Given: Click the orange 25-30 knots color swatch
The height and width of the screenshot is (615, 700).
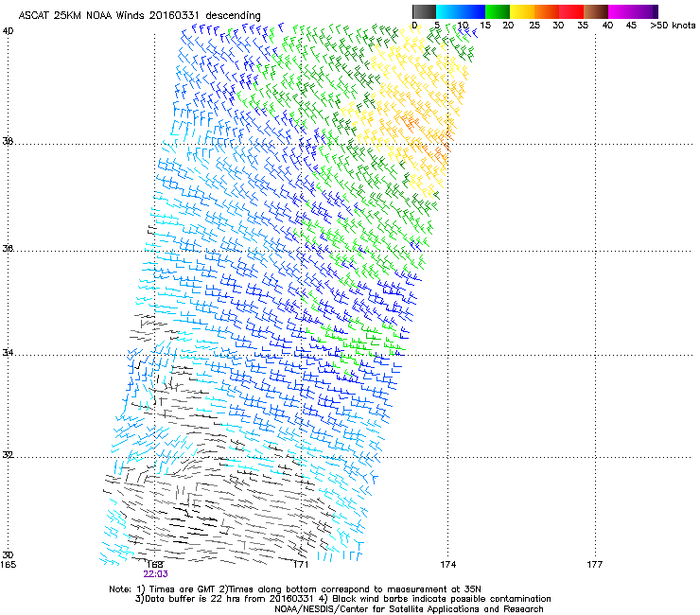Looking at the screenshot, I should 547,11.
